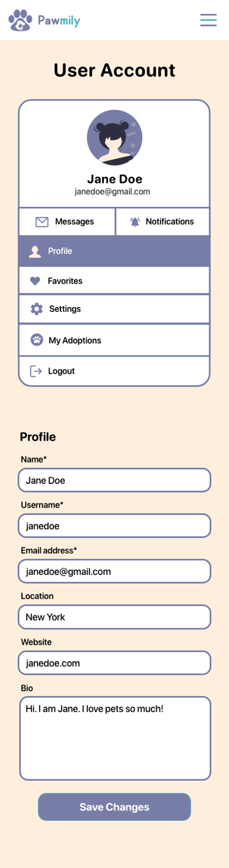The width and height of the screenshot is (229, 868).
Task: Click the Name input field
Action: point(114,480)
